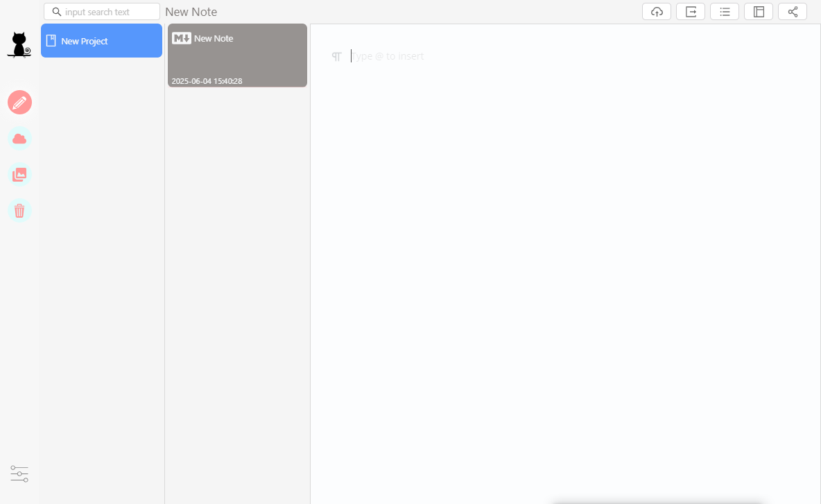Focus the input search text field
821x504 pixels.
(x=102, y=12)
